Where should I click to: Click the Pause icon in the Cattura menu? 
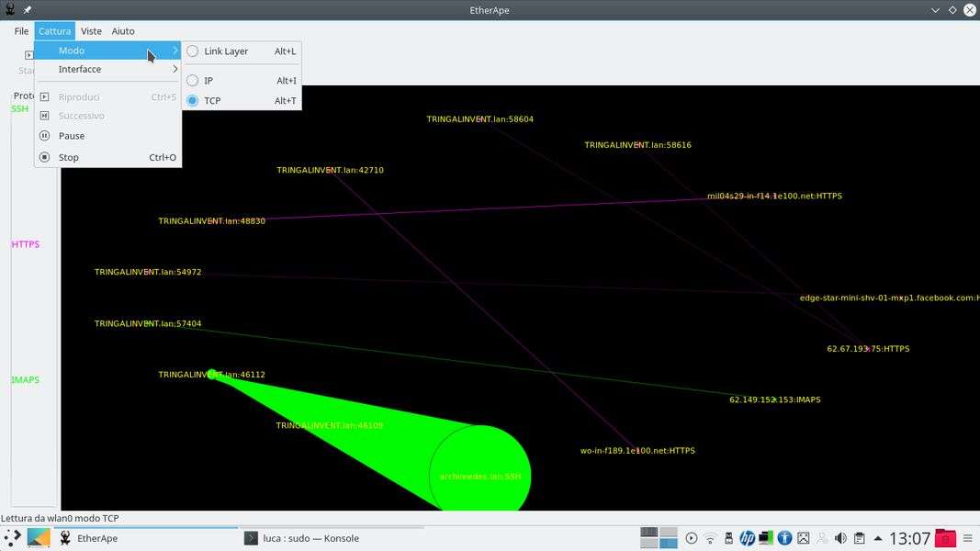click(44, 136)
